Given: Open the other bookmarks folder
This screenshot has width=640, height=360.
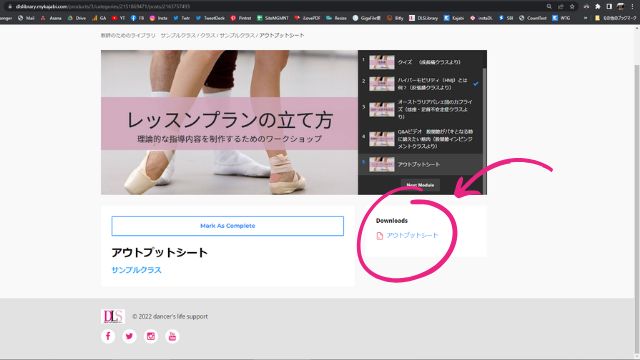Looking at the screenshot, I should pos(616,18).
